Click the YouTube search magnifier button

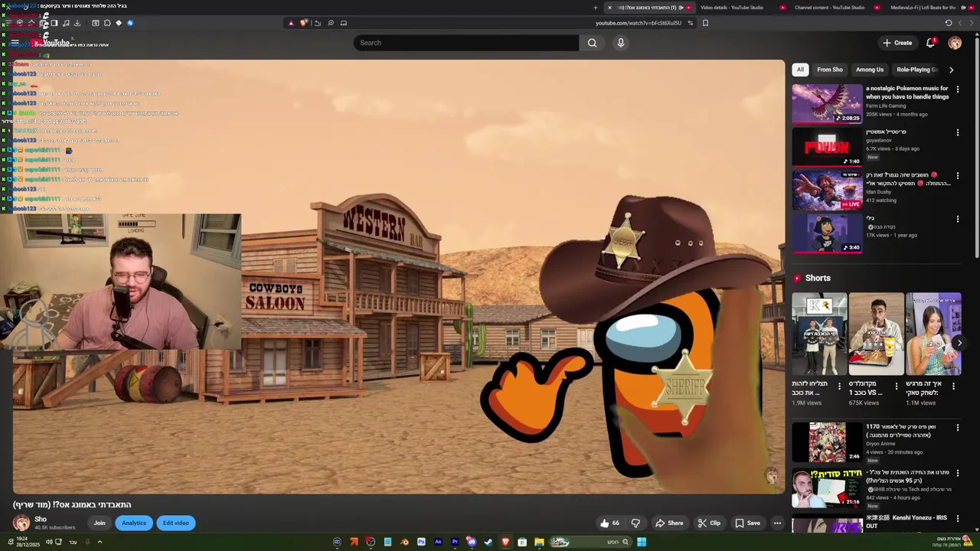(592, 43)
